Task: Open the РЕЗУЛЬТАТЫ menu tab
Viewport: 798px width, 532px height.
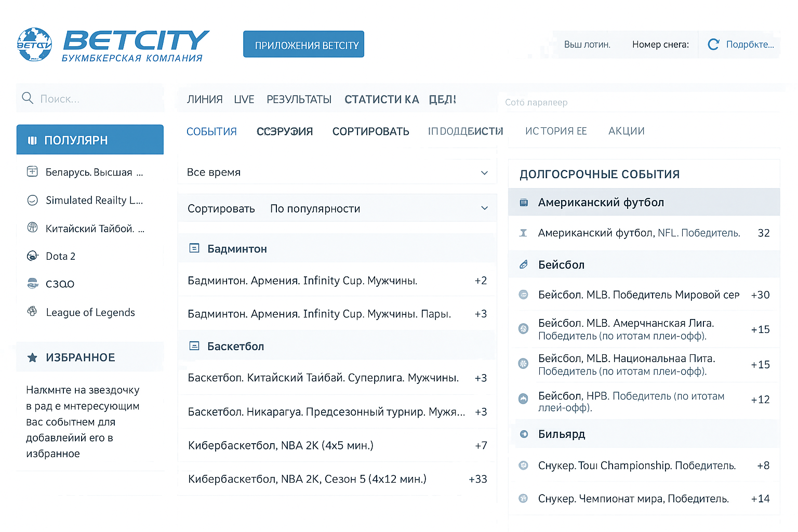Action: pyautogui.click(x=299, y=100)
